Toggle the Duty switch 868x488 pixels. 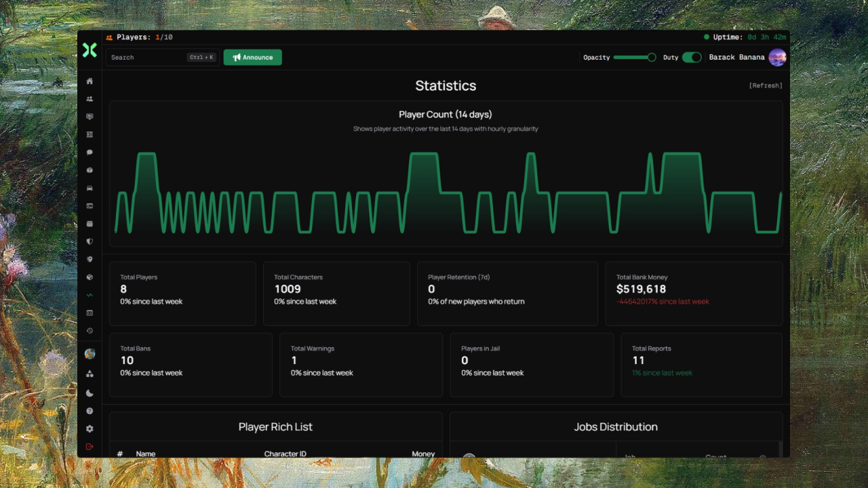tap(692, 58)
